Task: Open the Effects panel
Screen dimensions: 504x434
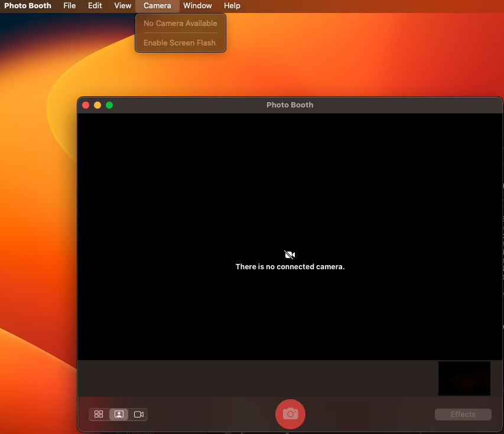Action: click(463, 414)
